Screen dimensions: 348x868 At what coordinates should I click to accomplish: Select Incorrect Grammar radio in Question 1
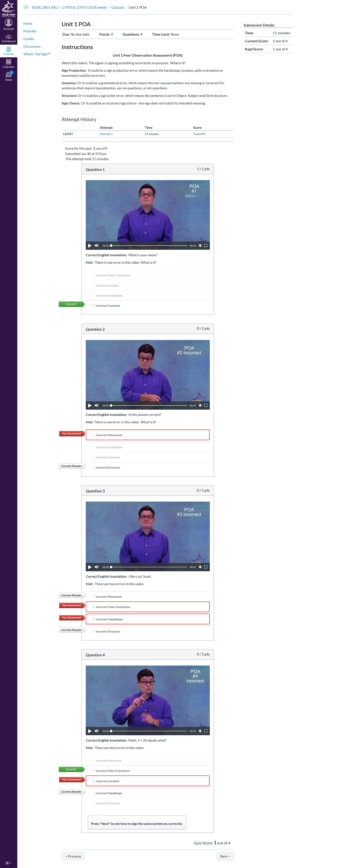coord(93,306)
